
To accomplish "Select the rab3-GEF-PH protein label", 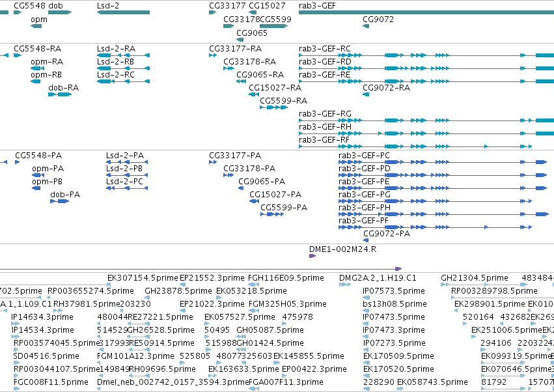I will 365,208.
